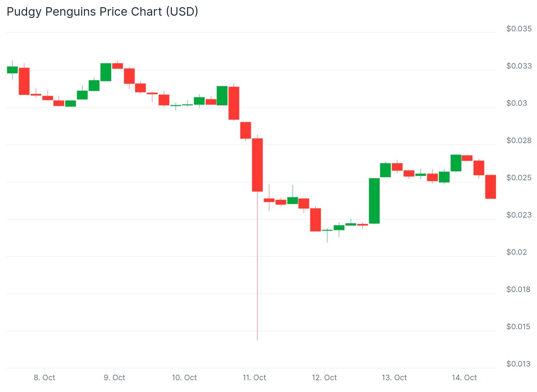This screenshot has width=537, height=392.
Task: Select the 8. Oct date label
Action: click(44, 378)
